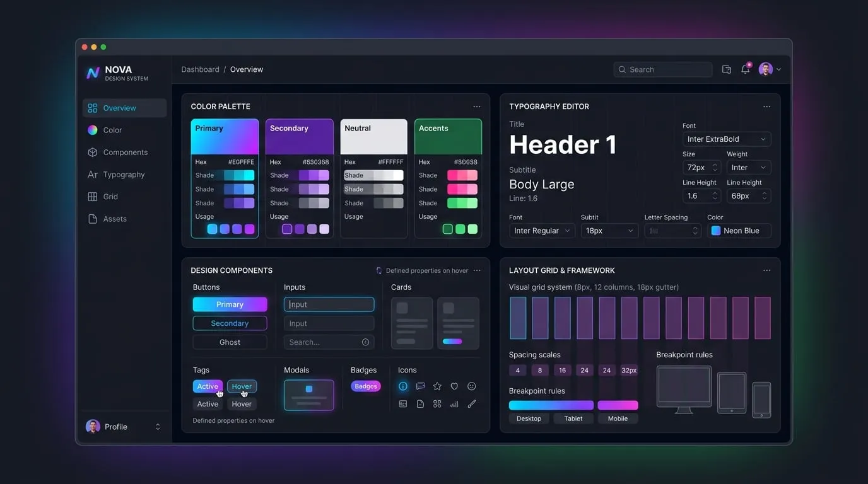Expand the Profile menu chevron in sidebar
The image size is (868, 484).
click(158, 427)
